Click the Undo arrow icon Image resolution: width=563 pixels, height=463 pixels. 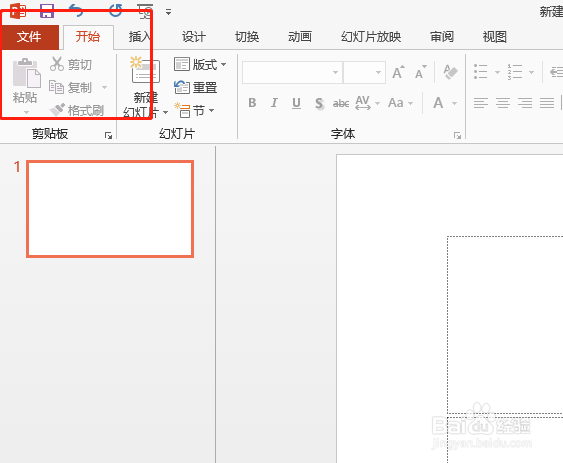(76, 10)
